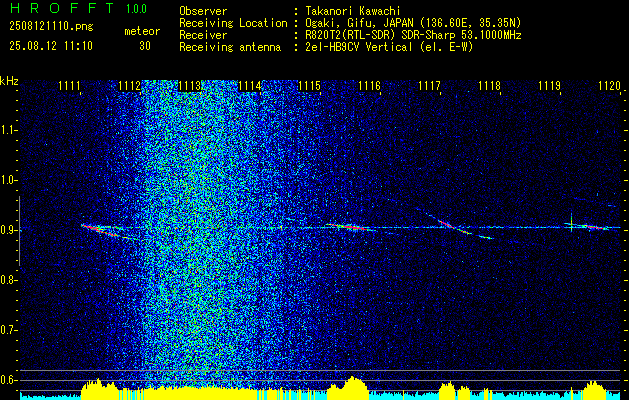
Task: Click the 1111 time marker
Action: (69, 86)
